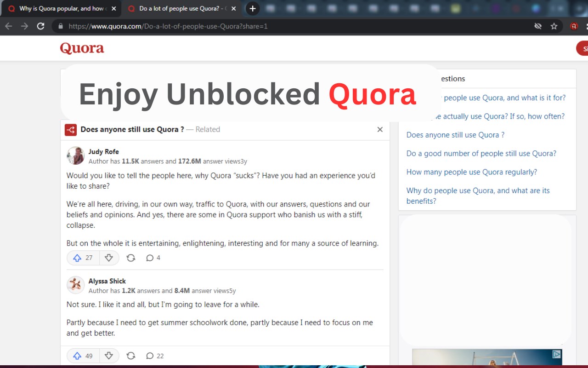This screenshot has width=588, height=368.
Task: Dismiss the 'Does anyone still use Quora' card
Action: coord(380,130)
